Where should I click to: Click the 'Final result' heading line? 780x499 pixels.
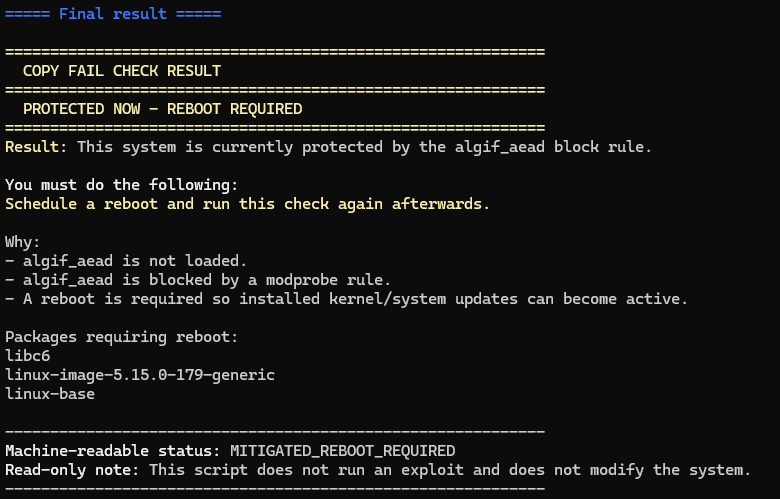[x=113, y=13]
